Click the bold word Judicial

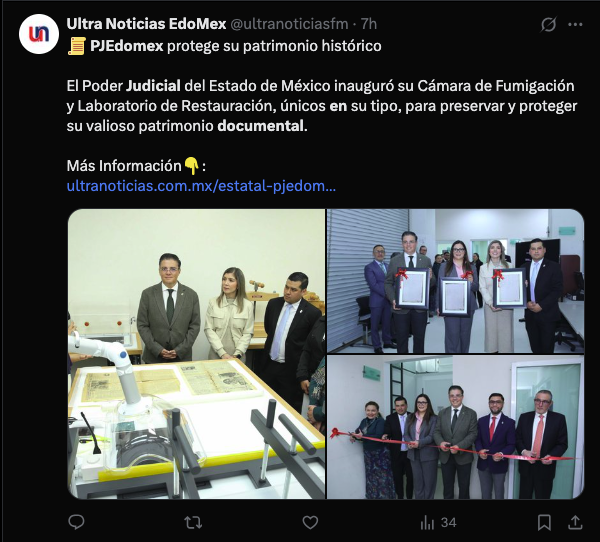[x=153, y=86]
